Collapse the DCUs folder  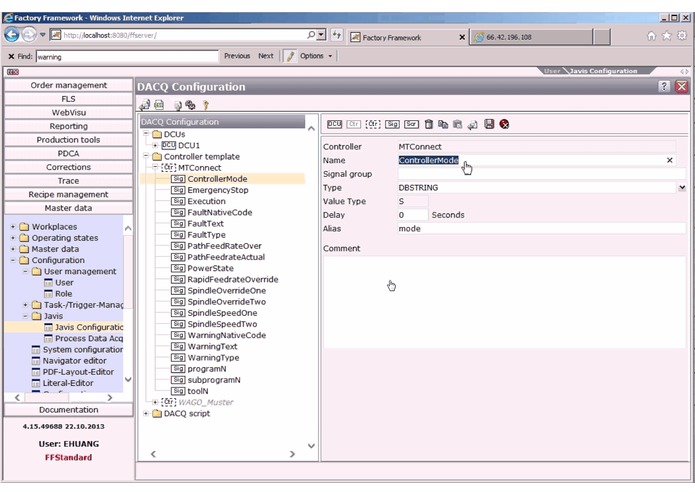tap(146, 134)
